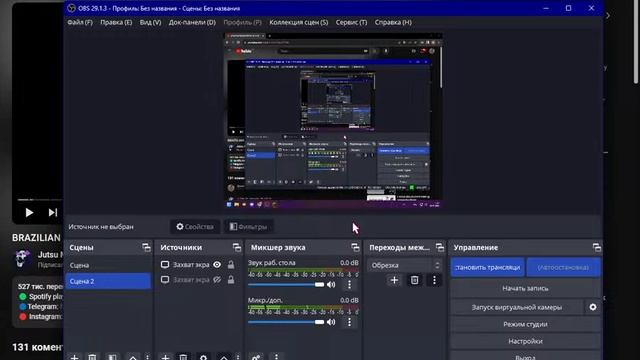Click Запуск виртуальной камеры
Viewport: 640px width, 360px height.
[517, 307]
